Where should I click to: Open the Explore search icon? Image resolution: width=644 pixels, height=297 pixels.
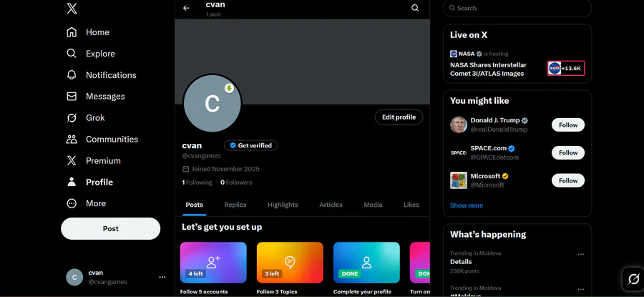(x=72, y=54)
